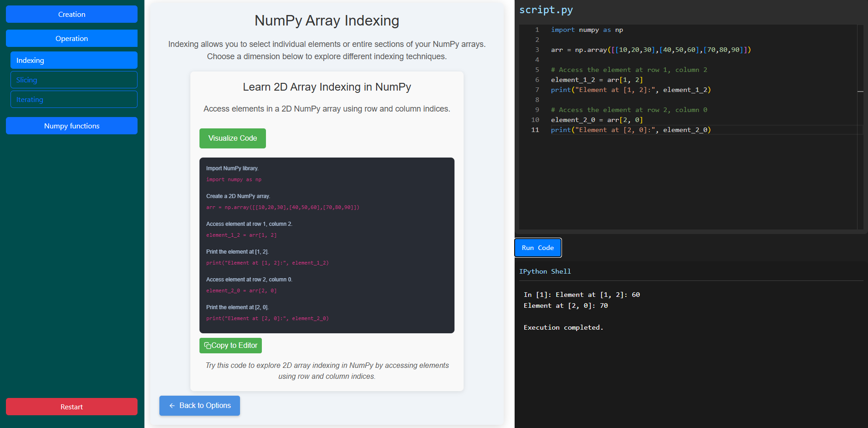Click the editor's vertical scrollbar

tap(860, 127)
